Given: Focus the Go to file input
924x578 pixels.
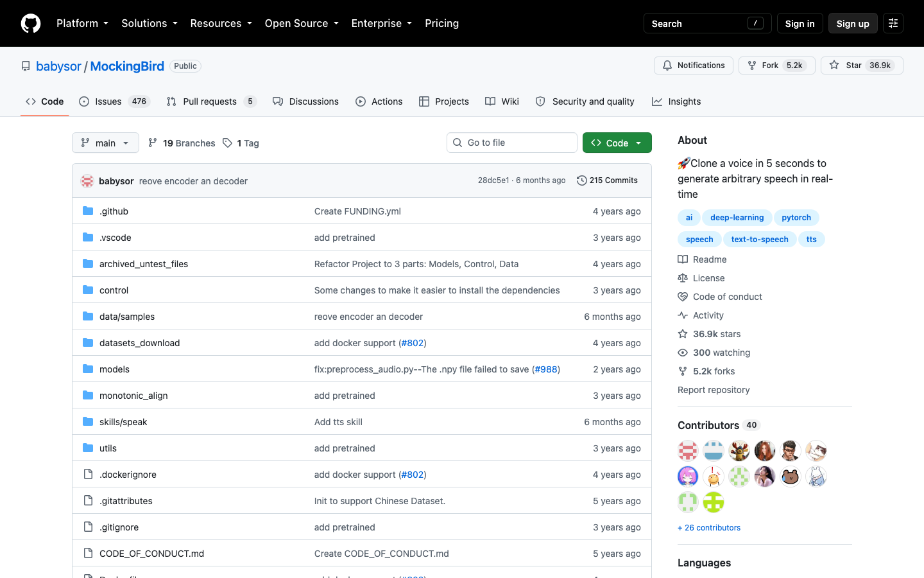Looking at the screenshot, I should (x=512, y=143).
